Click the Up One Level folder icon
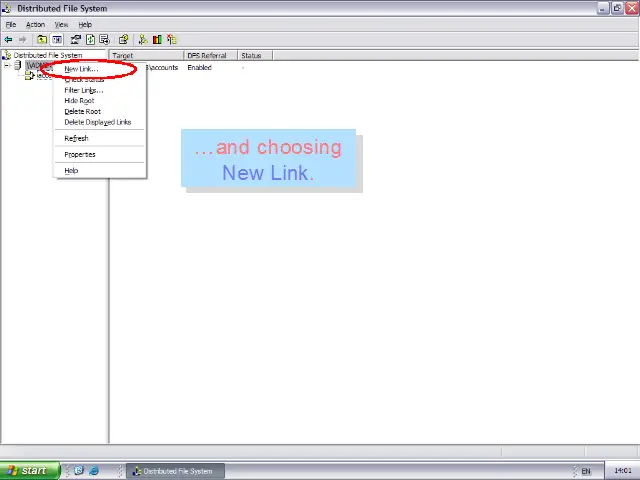 coord(42,40)
